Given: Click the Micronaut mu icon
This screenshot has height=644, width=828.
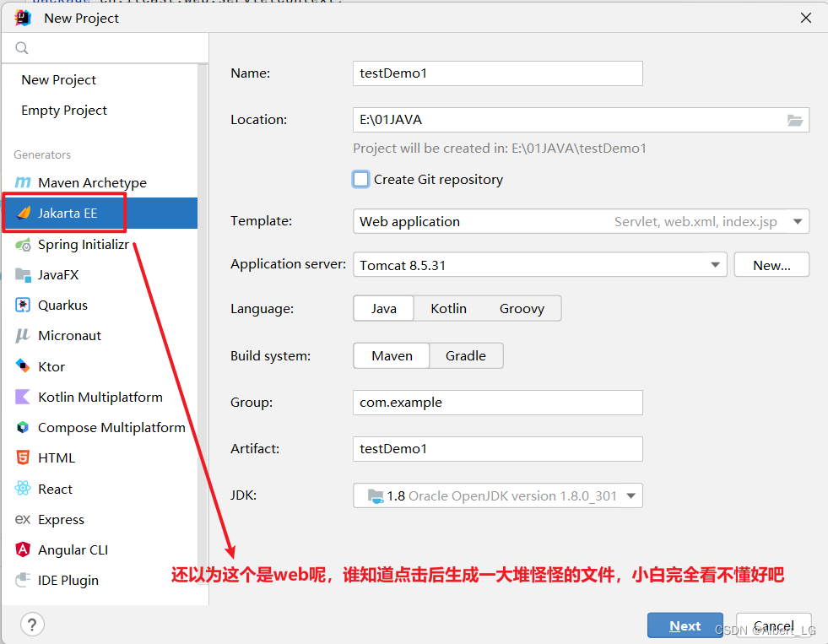Looking at the screenshot, I should point(23,336).
